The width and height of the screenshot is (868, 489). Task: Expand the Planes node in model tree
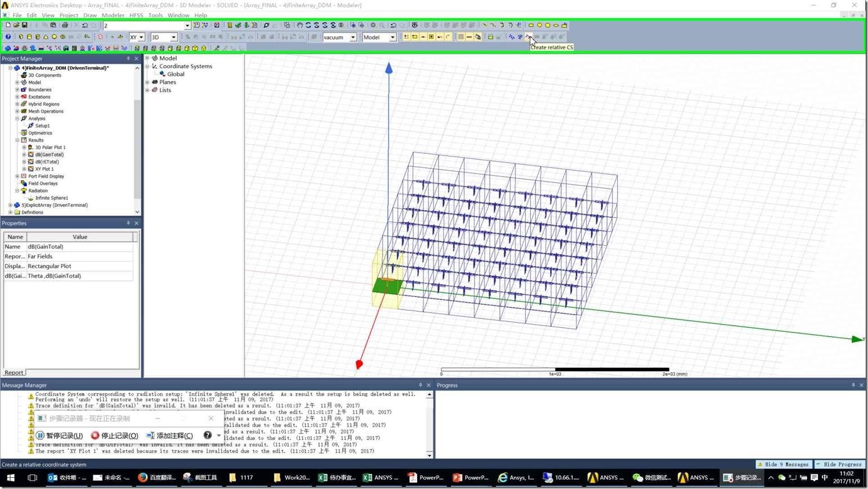tap(148, 82)
